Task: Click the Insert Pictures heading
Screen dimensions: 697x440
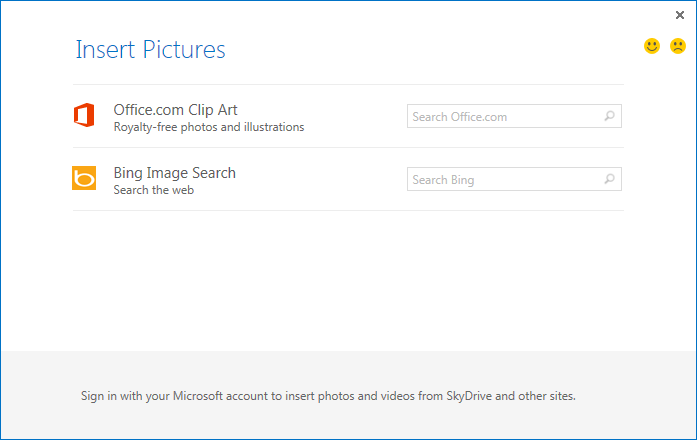Action: click(151, 49)
